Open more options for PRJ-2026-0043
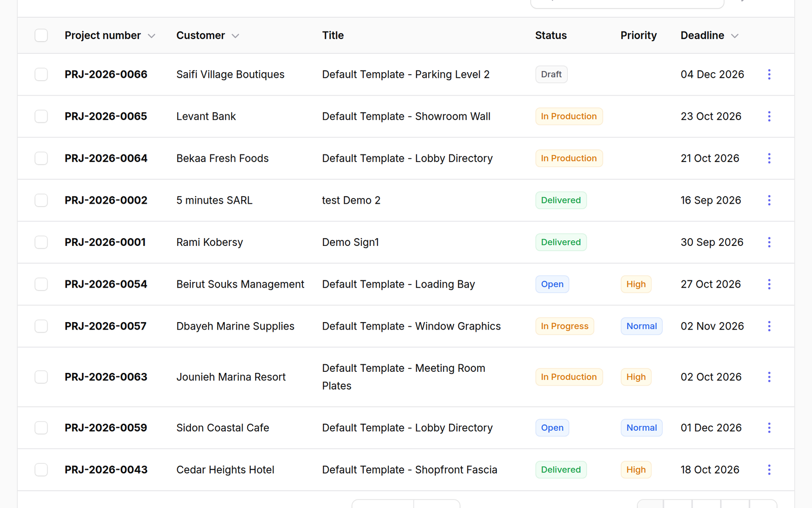Screen dimensions: 812x508 (769, 470)
